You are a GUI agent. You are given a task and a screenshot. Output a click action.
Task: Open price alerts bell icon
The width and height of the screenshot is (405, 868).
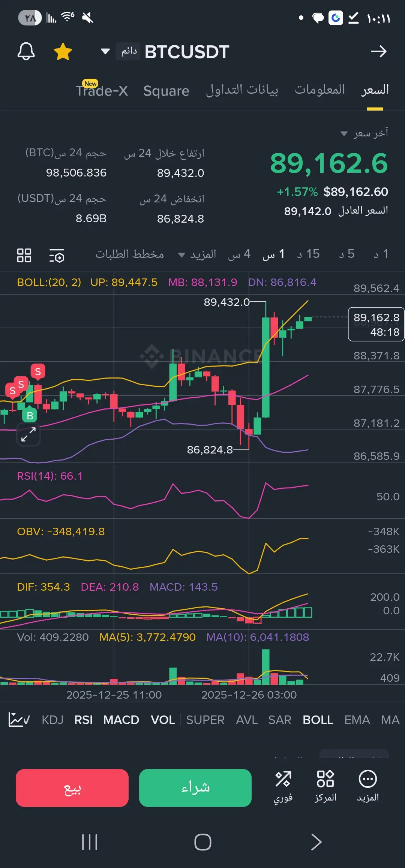coord(26,51)
